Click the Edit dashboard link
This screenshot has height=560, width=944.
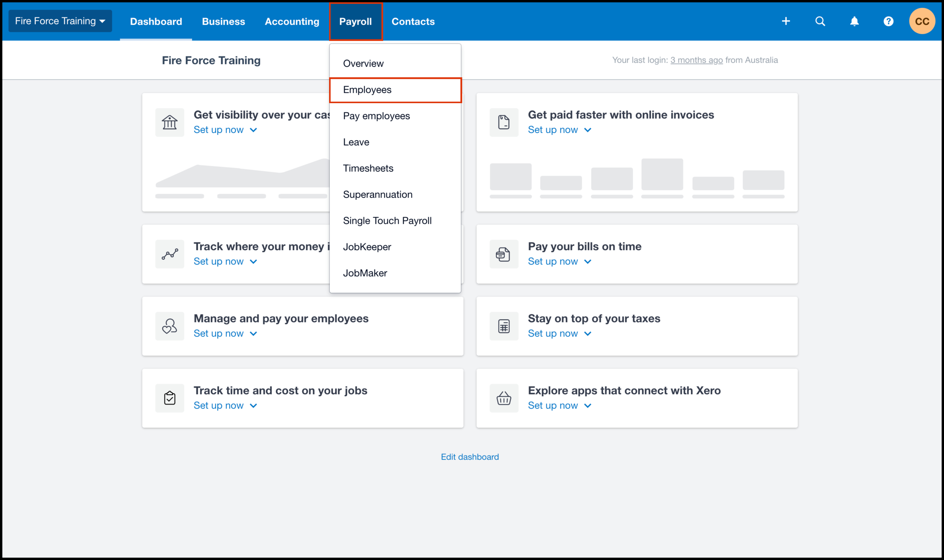[x=470, y=457]
